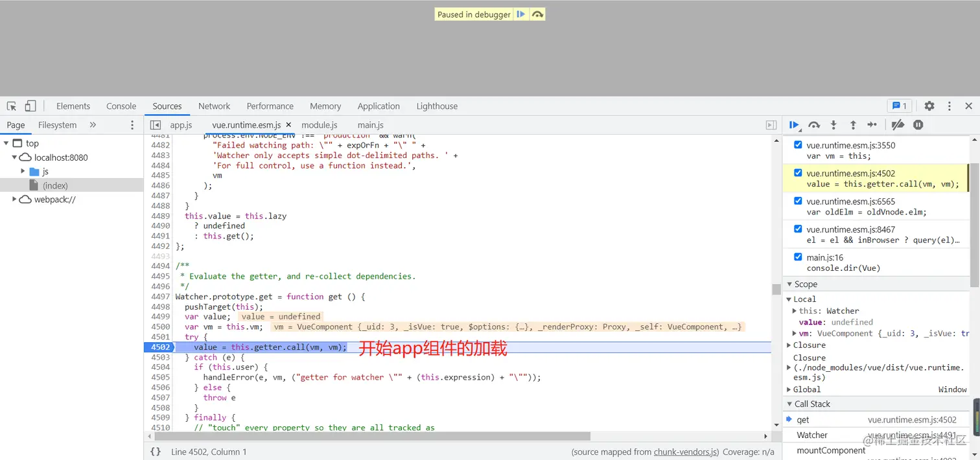Switch to the Elements panel

point(73,106)
